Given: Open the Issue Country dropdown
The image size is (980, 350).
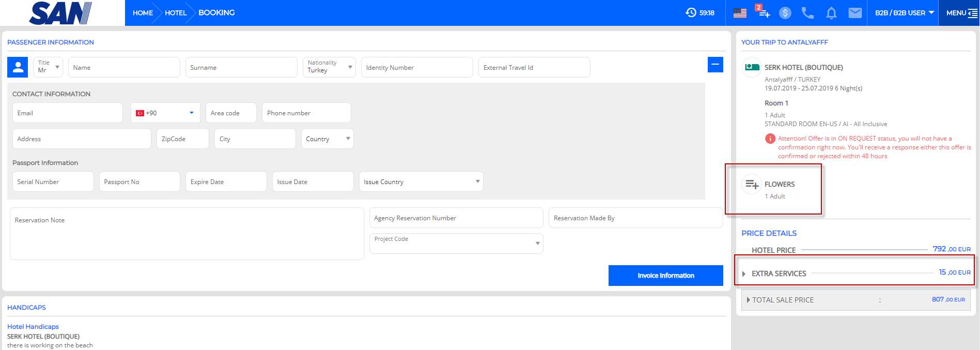Looking at the screenshot, I should coord(421,181).
